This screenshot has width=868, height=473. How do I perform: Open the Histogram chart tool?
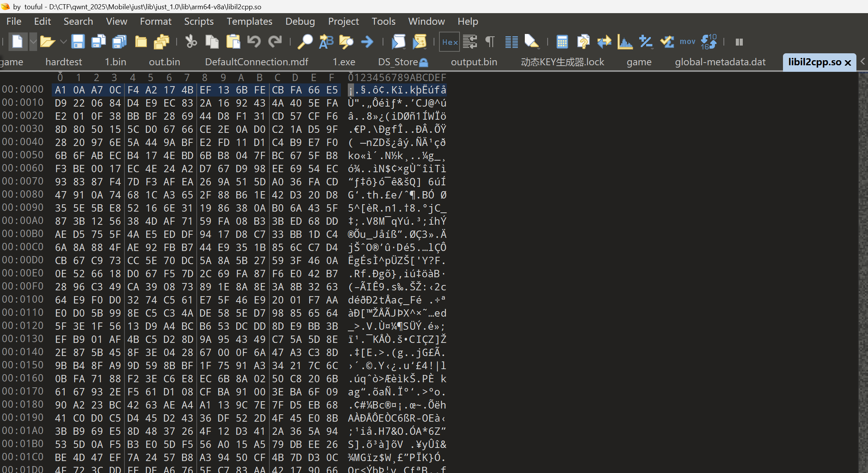point(625,42)
